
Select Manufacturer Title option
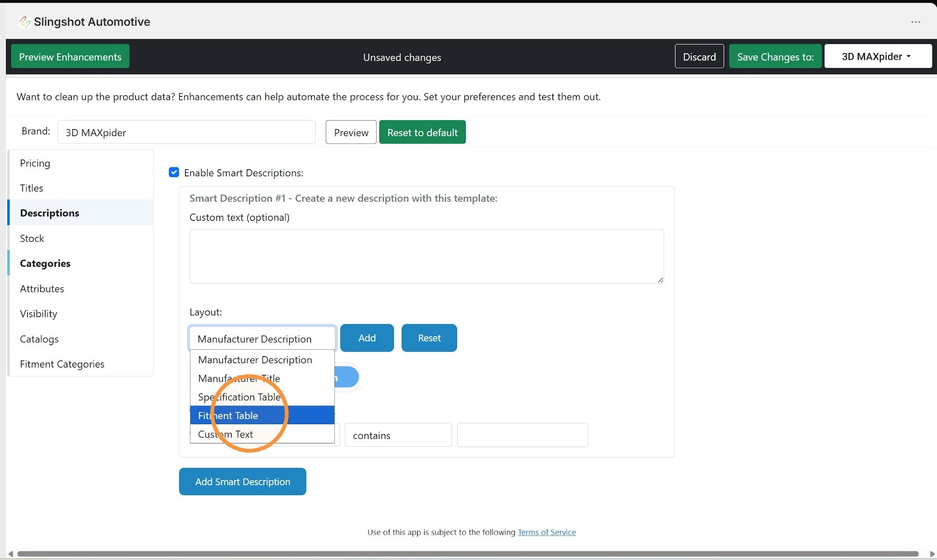(x=262, y=378)
